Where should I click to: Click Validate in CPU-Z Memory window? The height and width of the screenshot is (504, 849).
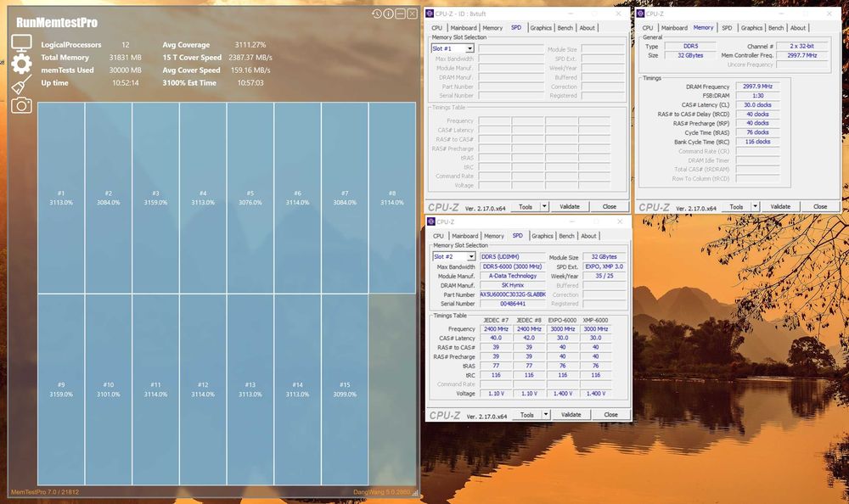[780, 206]
